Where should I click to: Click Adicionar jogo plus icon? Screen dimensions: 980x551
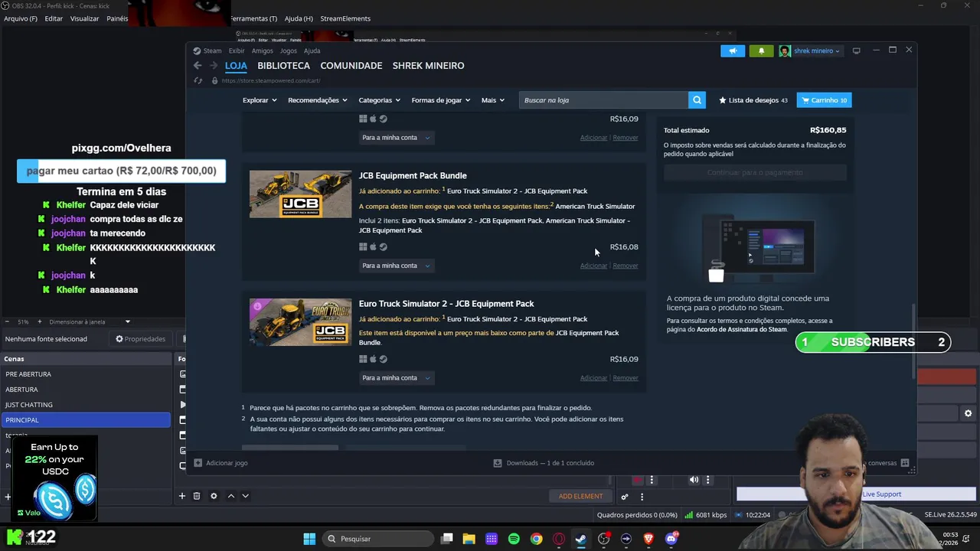coord(198,463)
